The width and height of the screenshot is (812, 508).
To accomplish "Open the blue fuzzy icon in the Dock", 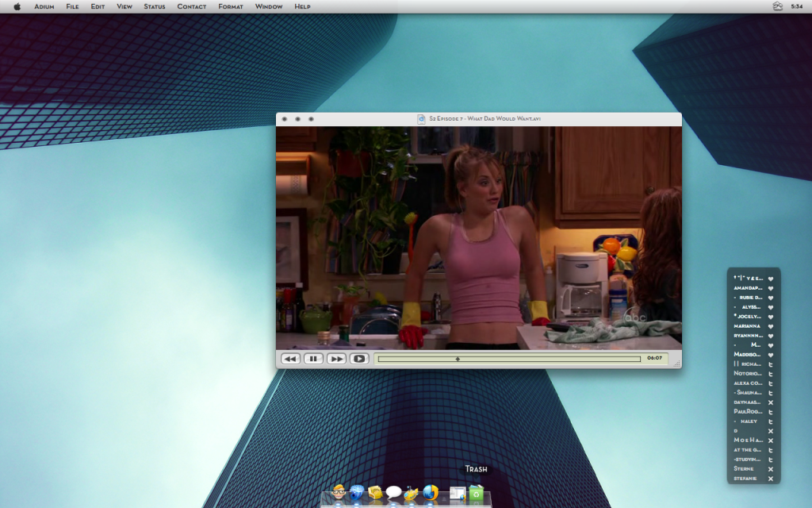I will tap(357, 492).
